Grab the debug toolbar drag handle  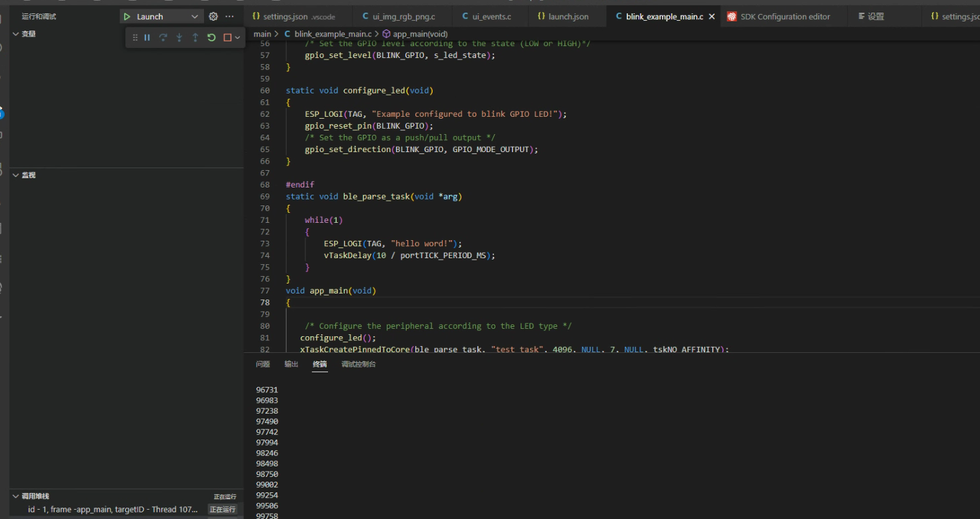(135, 38)
